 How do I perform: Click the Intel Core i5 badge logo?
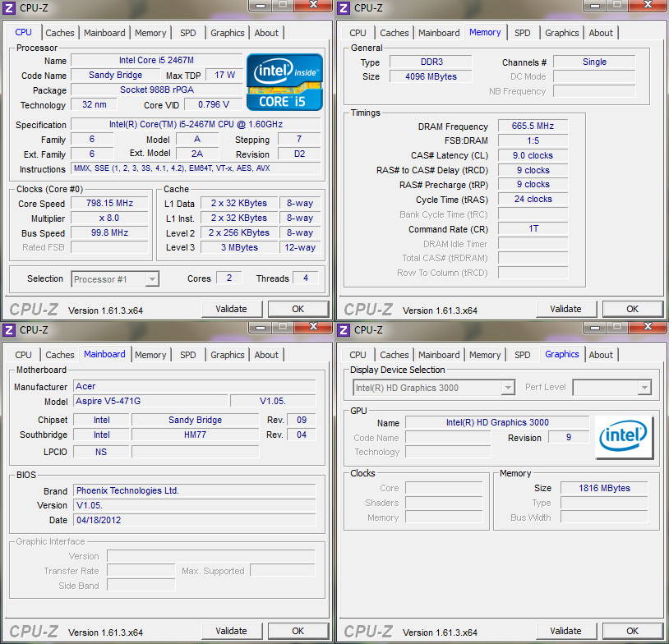[284, 81]
